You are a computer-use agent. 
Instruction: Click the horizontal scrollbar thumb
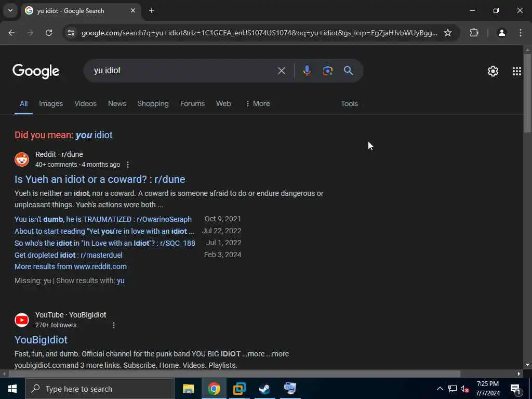(234, 374)
